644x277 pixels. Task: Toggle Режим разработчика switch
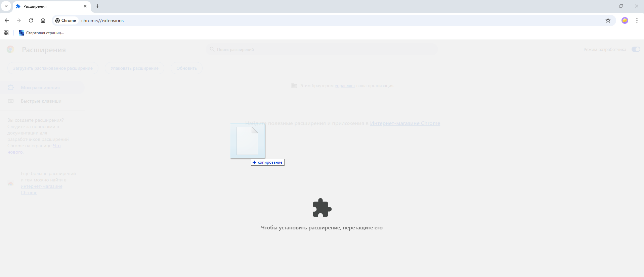point(635,49)
